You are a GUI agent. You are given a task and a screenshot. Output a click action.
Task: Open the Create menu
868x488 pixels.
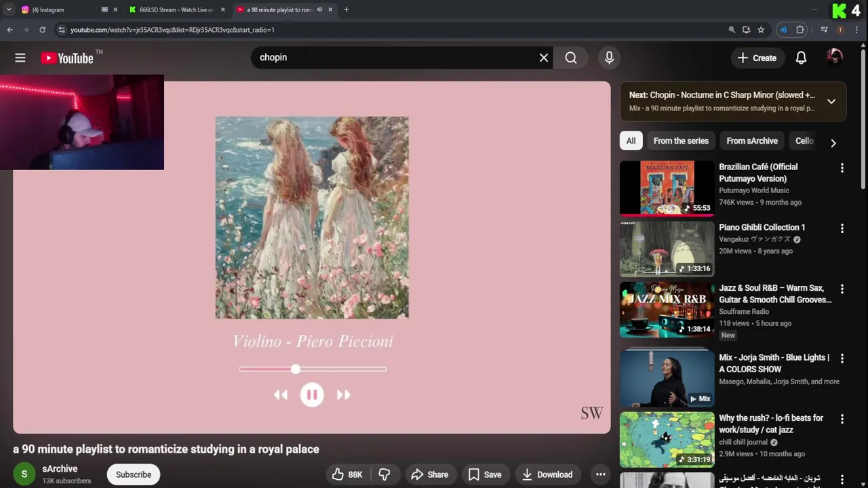757,58
